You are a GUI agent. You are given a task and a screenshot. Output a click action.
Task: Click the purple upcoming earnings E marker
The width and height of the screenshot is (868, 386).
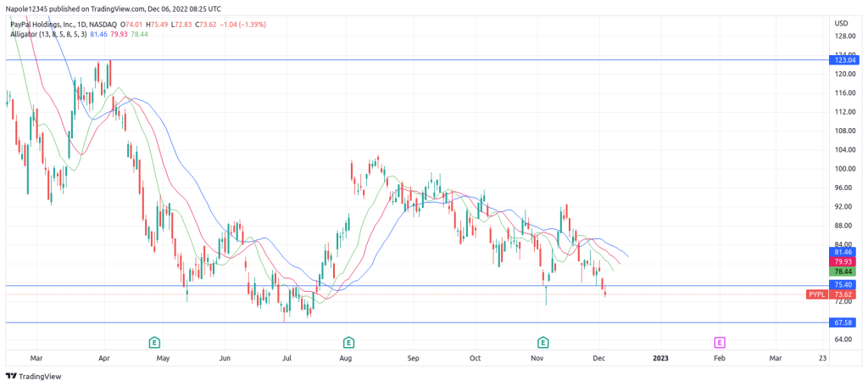pyautogui.click(x=720, y=342)
